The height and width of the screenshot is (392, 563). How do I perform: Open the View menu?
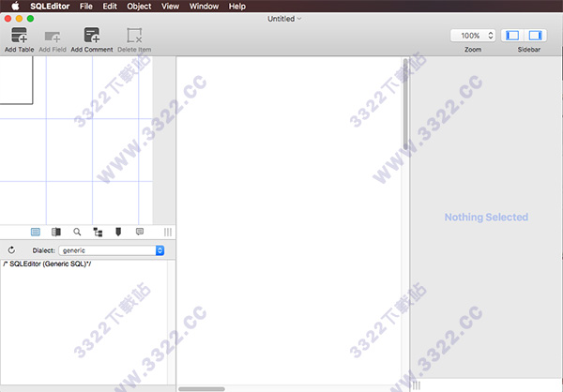tap(170, 7)
